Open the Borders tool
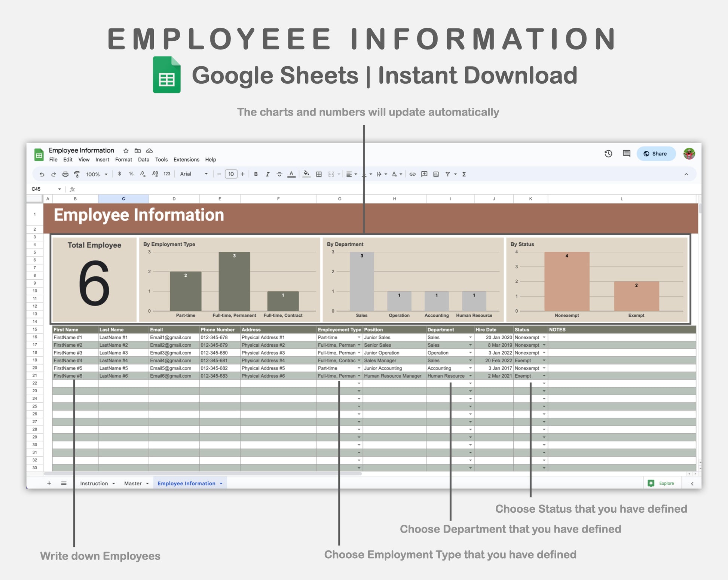 (x=319, y=174)
